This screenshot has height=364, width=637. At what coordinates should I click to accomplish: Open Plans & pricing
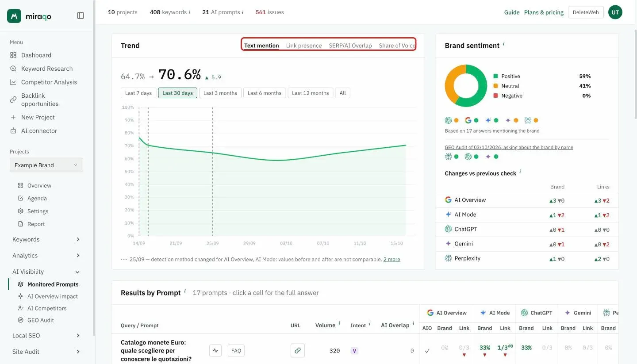pyautogui.click(x=544, y=12)
